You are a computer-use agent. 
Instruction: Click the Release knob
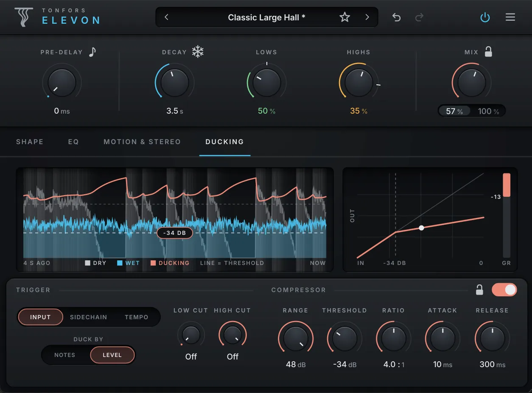[x=492, y=339]
